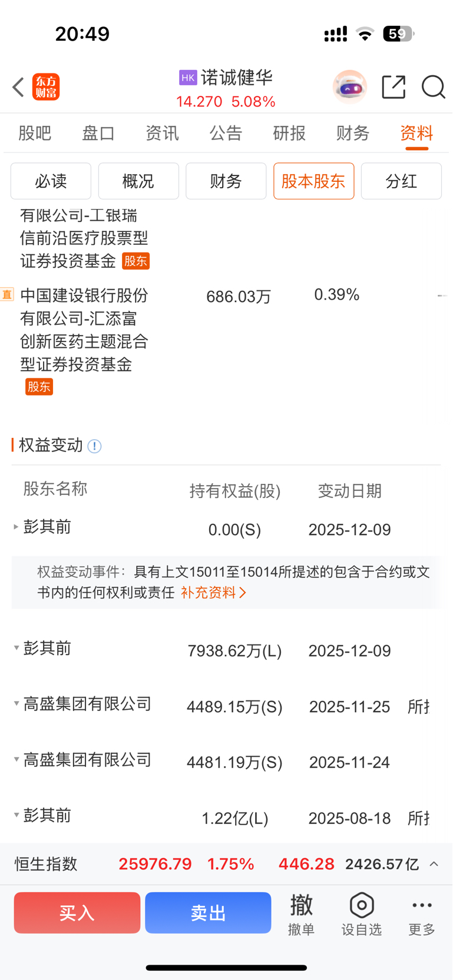This screenshot has height=980, width=453.
Task: Switch to the 财务 top tab
Action: 353,134
